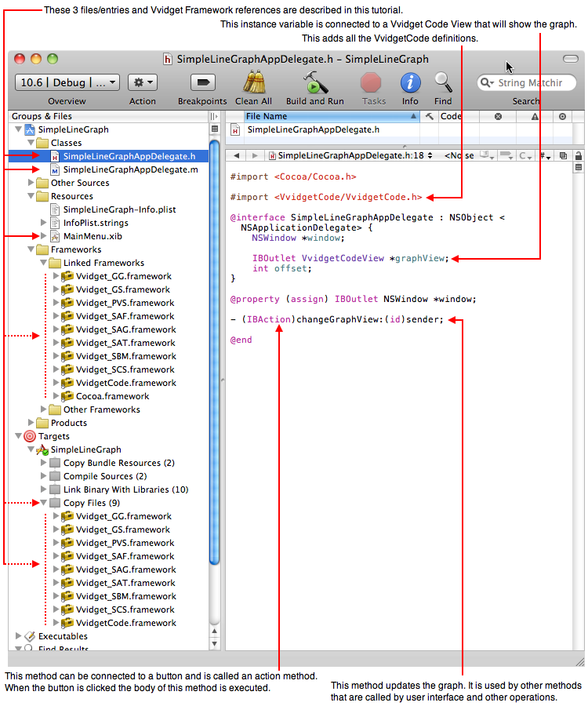
Task: Open the function selection popup
Action: 459,156
